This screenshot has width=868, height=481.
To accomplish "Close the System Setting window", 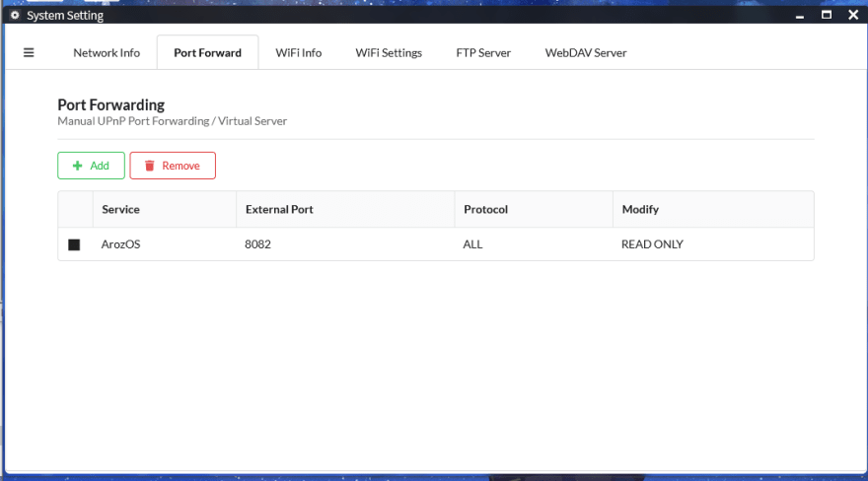I will (x=853, y=15).
